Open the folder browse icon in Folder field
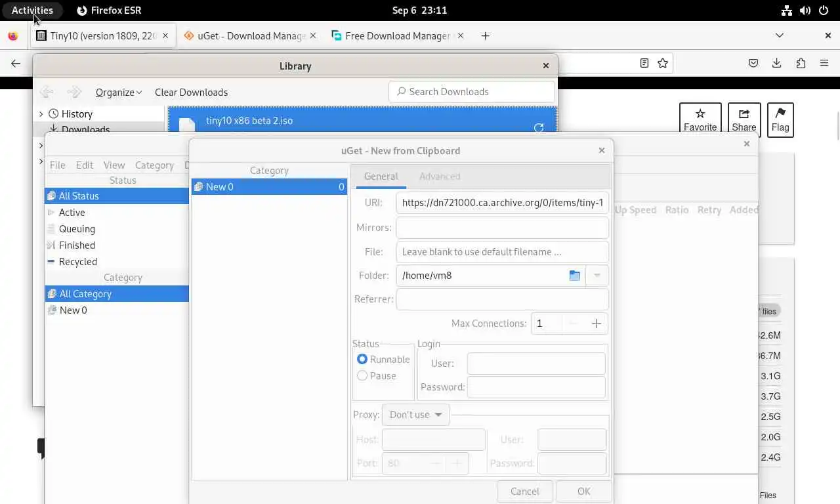This screenshot has height=504, width=840. coord(575,276)
